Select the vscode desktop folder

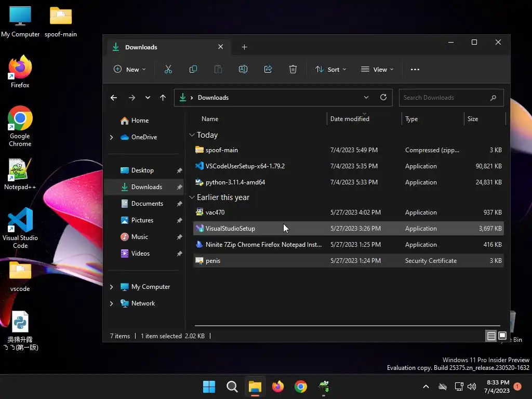[x=20, y=276]
